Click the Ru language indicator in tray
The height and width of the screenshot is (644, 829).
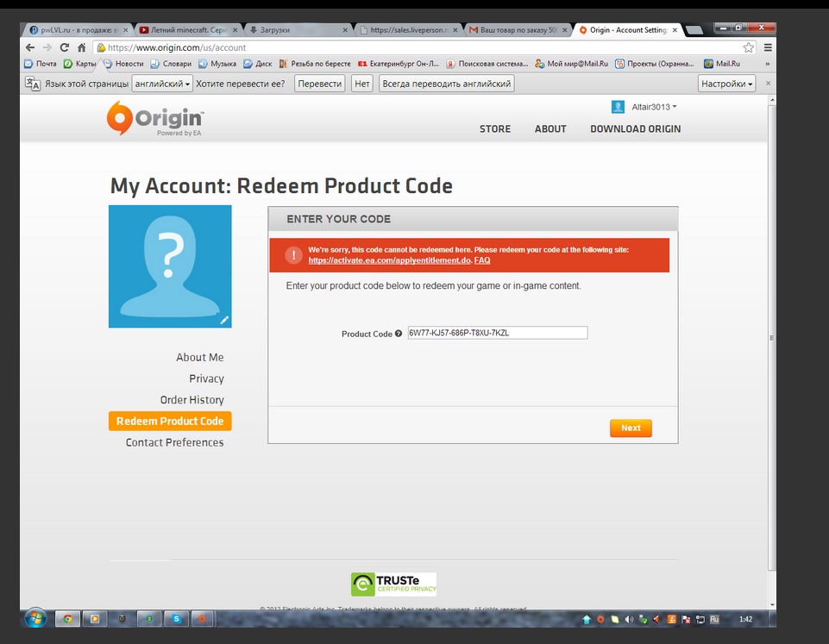point(714,619)
